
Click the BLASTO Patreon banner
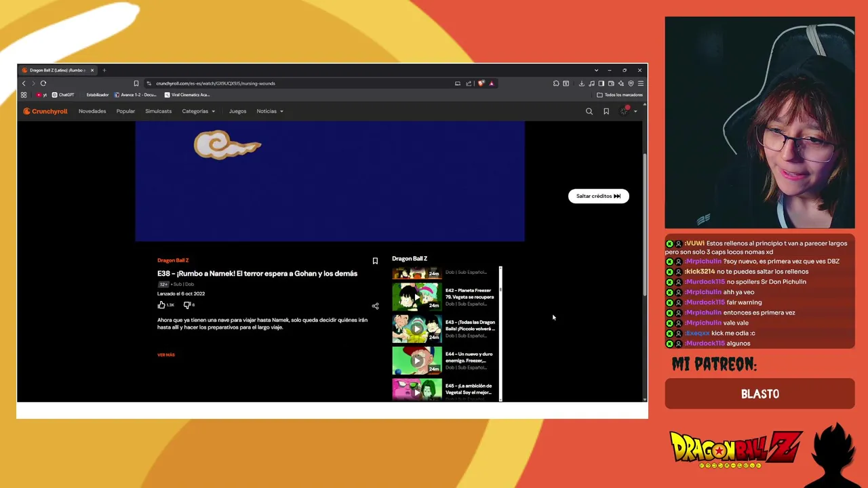[759, 394]
